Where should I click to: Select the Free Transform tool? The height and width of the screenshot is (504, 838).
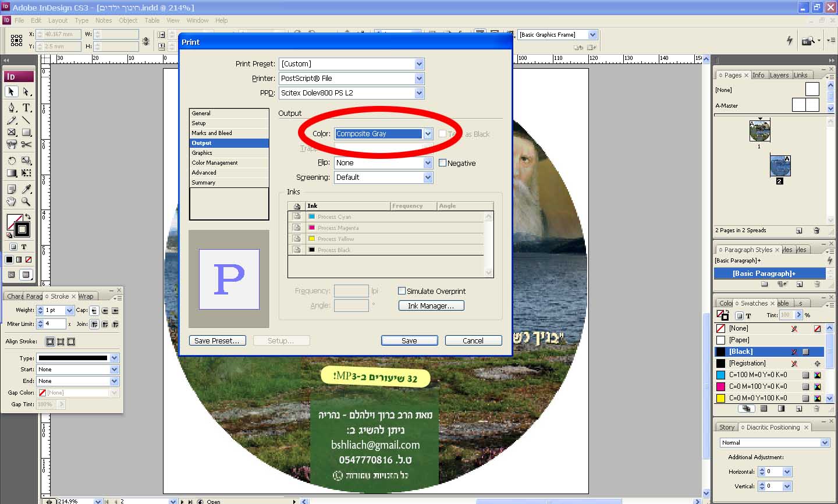[x=26, y=173]
